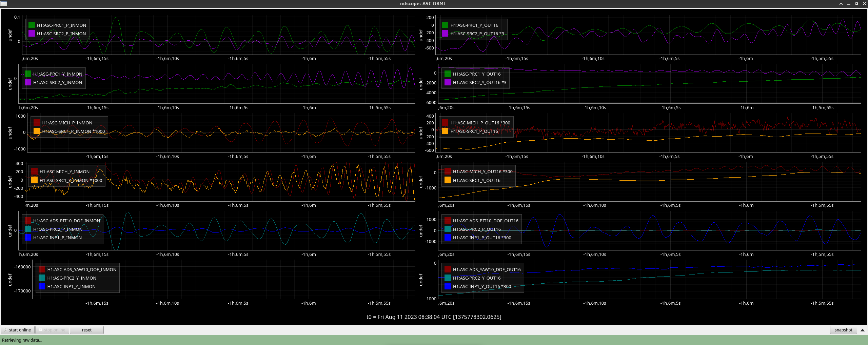This screenshot has width=868, height=345.
Task: Click the ndscope: ASC DRMI title bar
Action: (x=422, y=3)
